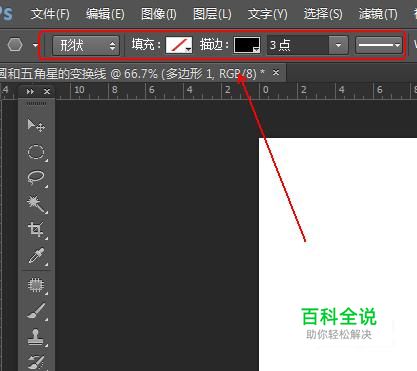Close the tools panel
Image resolution: width=417 pixels, height=371 pixels.
(47, 91)
